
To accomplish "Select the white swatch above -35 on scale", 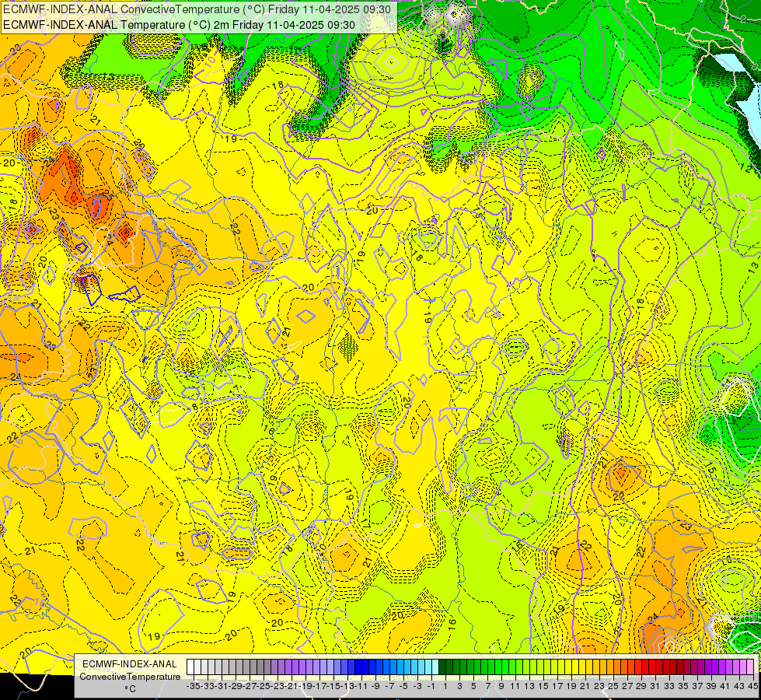I will coord(190,667).
